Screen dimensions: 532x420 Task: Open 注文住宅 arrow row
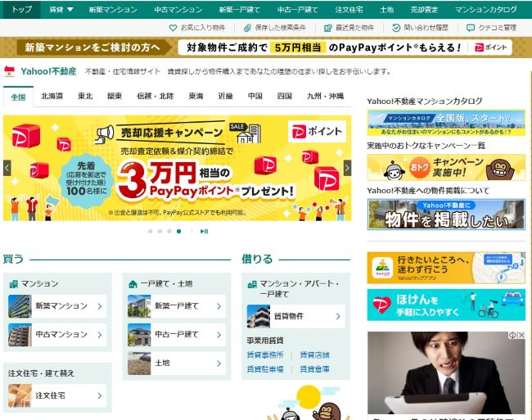(x=57, y=395)
